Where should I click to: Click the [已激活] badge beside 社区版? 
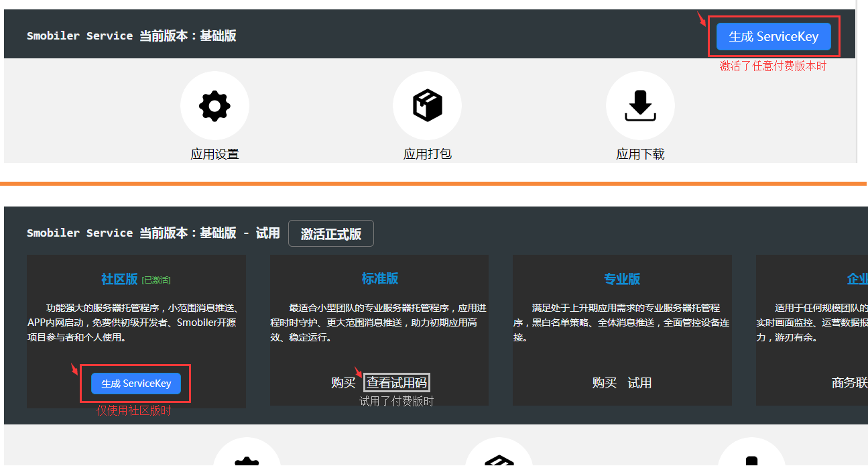click(156, 280)
